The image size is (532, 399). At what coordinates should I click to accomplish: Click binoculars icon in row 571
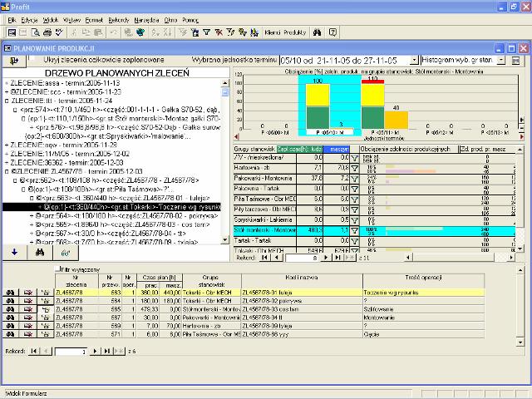pos(11,334)
